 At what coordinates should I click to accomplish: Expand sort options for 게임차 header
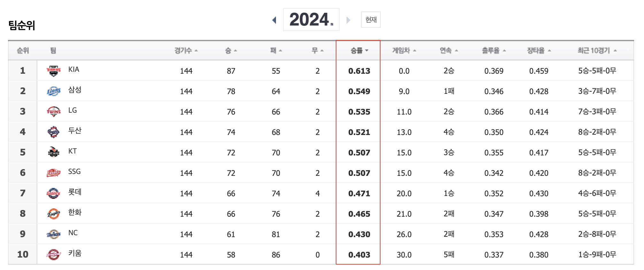point(415,50)
